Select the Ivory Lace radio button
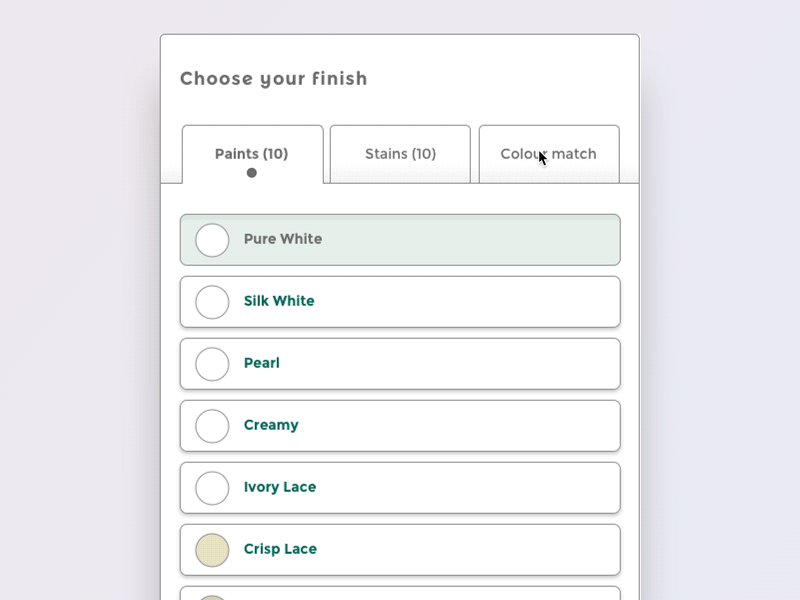The width and height of the screenshot is (800, 600). click(212, 487)
